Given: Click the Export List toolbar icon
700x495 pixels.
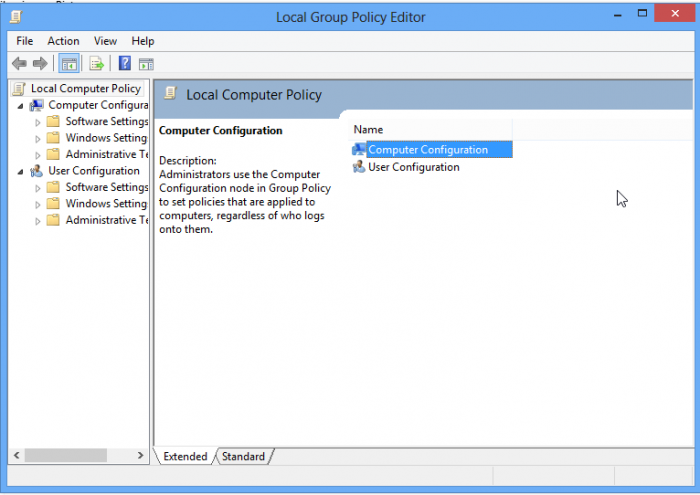Looking at the screenshot, I should click(x=96, y=64).
